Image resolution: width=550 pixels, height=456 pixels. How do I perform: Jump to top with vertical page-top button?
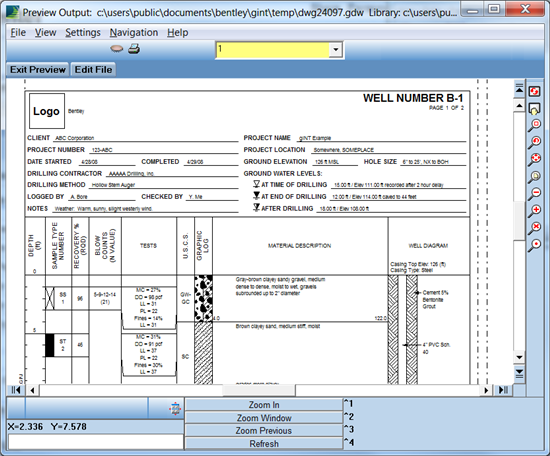[x=519, y=89]
